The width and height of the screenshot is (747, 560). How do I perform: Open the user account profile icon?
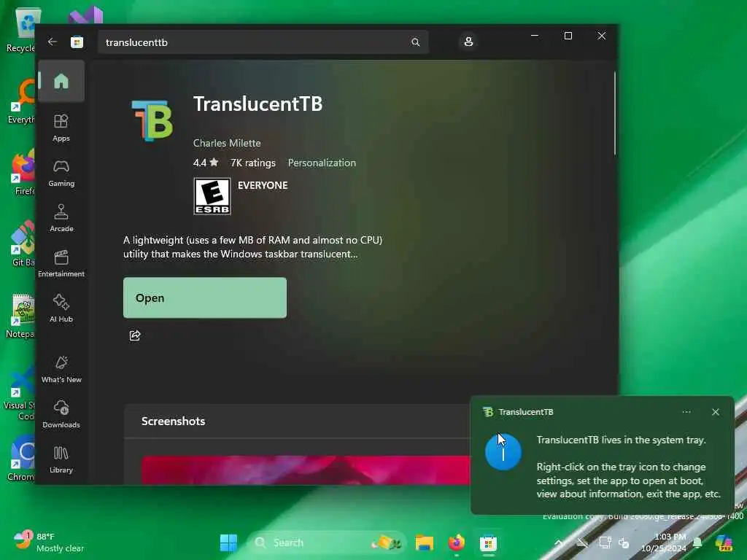pyautogui.click(x=468, y=42)
